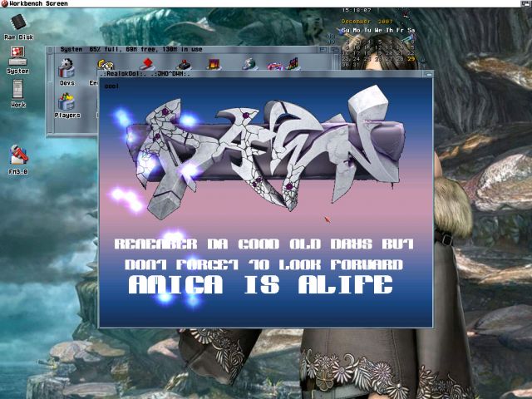Select the joystick icon in System window
The width and height of the screenshot is (532, 399).
point(184,65)
